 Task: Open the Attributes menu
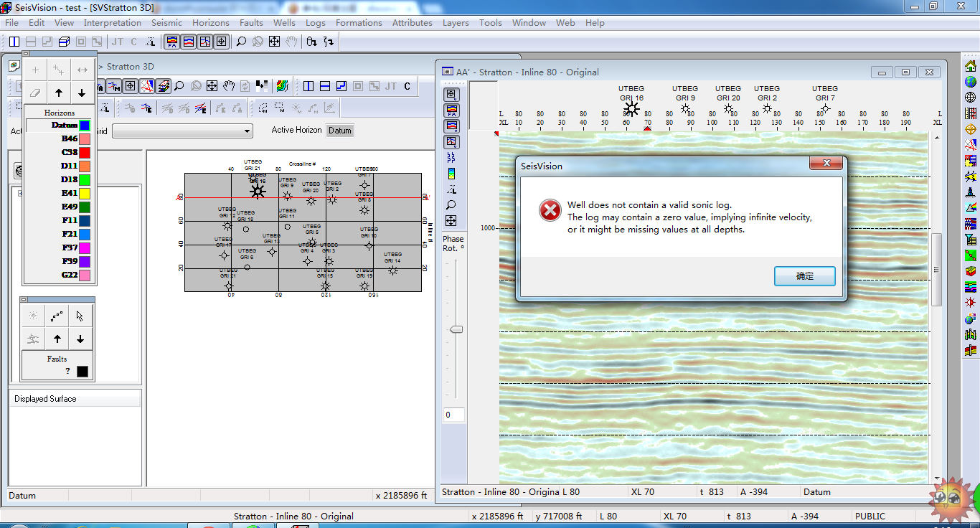(413, 23)
